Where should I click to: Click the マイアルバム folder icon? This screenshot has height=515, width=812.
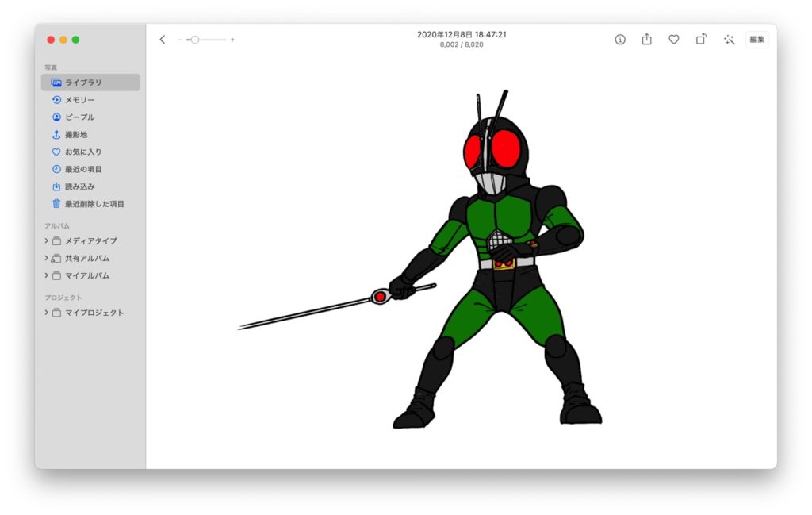click(56, 275)
